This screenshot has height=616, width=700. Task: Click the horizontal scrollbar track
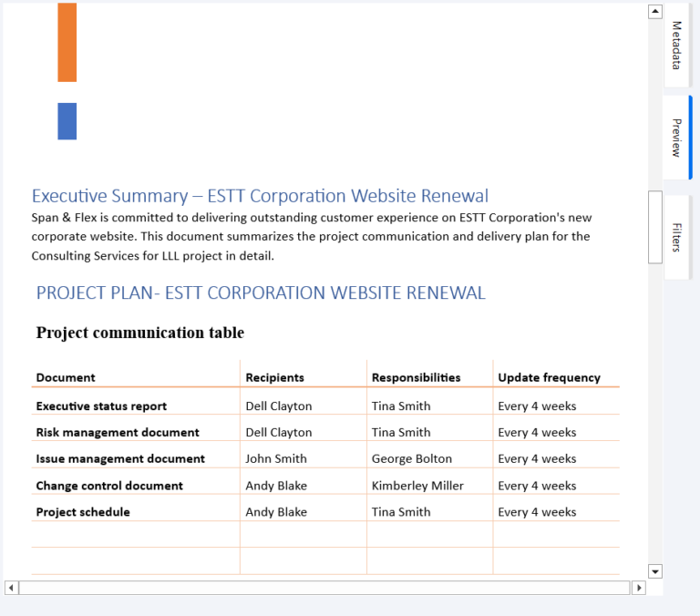(x=324, y=588)
